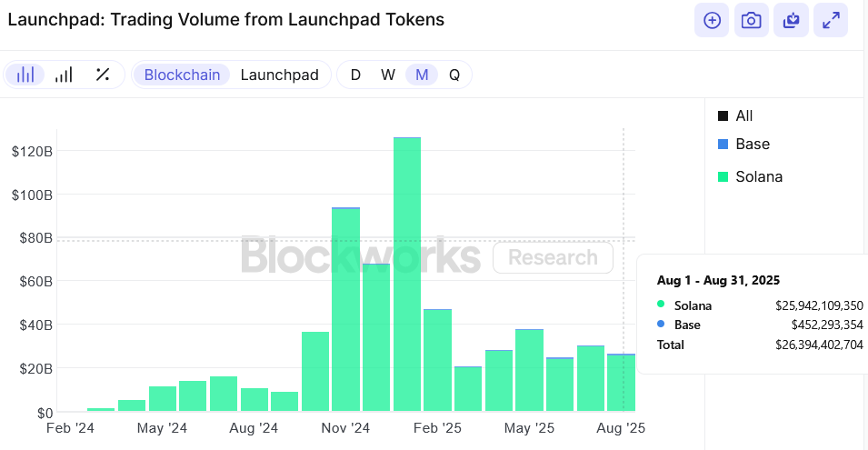Click the Blockworks Research watermark badge

click(x=553, y=257)
